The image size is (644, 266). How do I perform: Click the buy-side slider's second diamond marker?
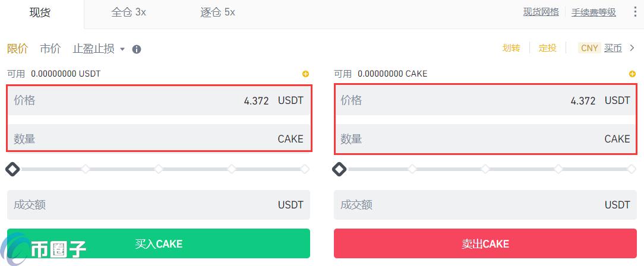click(x=86, y=169)
